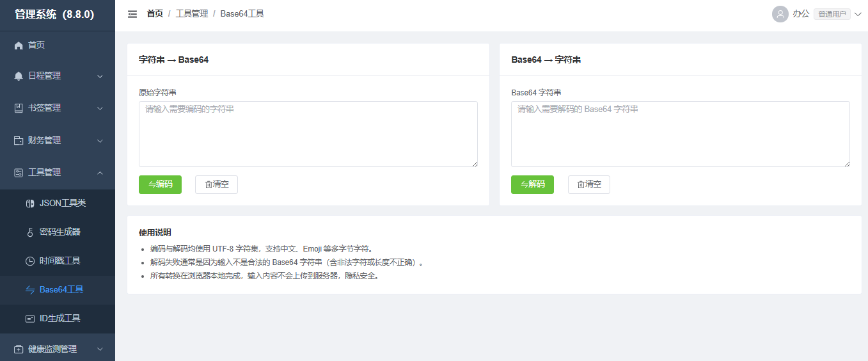Click the Base64 字符串 field label

(x=536, y=92)
